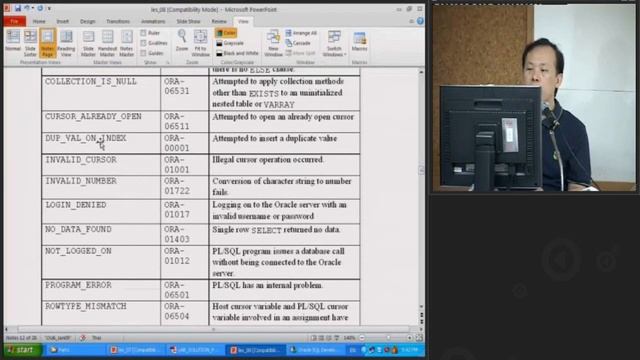640x360 pixels.
Task: Open the SOLUTION PDF taskbar button
Action: (x=196, y=350)
